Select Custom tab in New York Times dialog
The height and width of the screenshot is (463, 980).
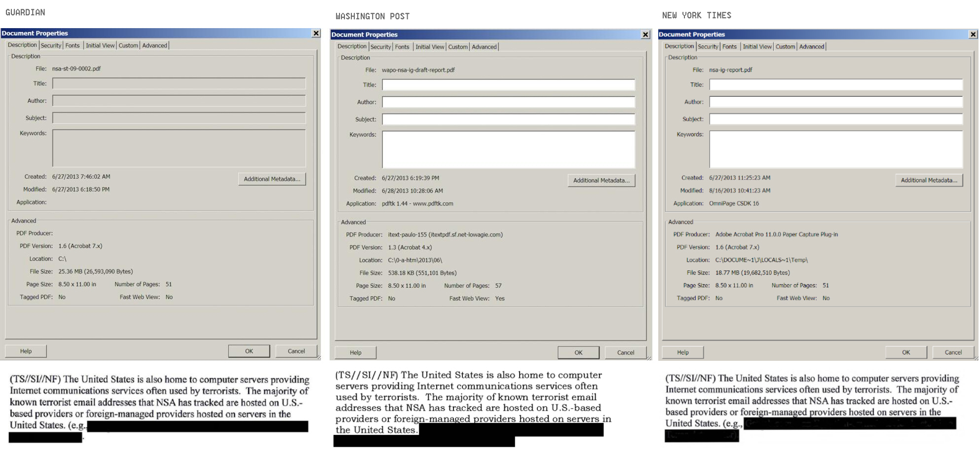tap(785, 46)
